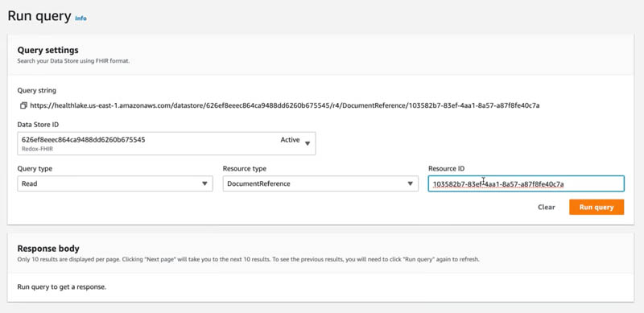This screenshot has height=313, width=644.
Task: Focus the Resource ID input field
Action: pyautogui.click(x=526, y=183)
